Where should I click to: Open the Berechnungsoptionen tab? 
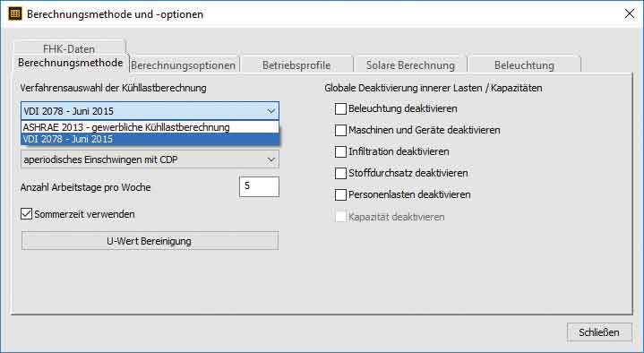[x=184, y=65]
